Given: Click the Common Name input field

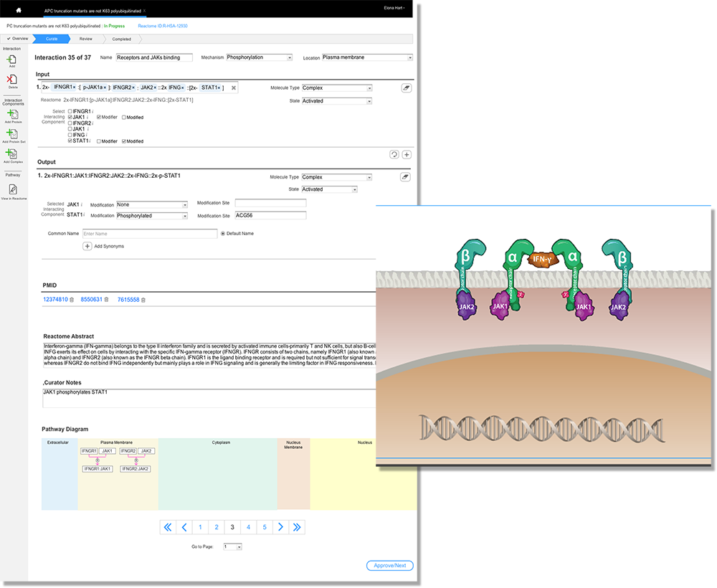Looking at the screenshot, I should [149, 234].
